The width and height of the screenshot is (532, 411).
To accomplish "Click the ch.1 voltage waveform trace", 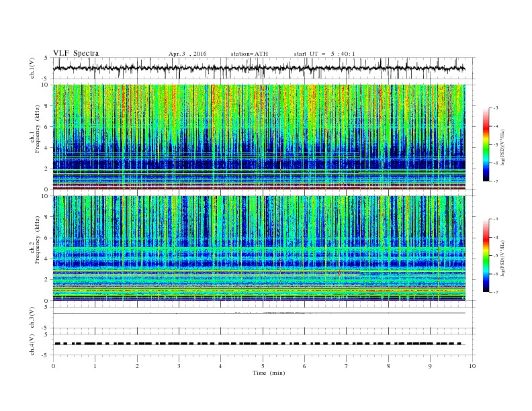I will (259, 68).
